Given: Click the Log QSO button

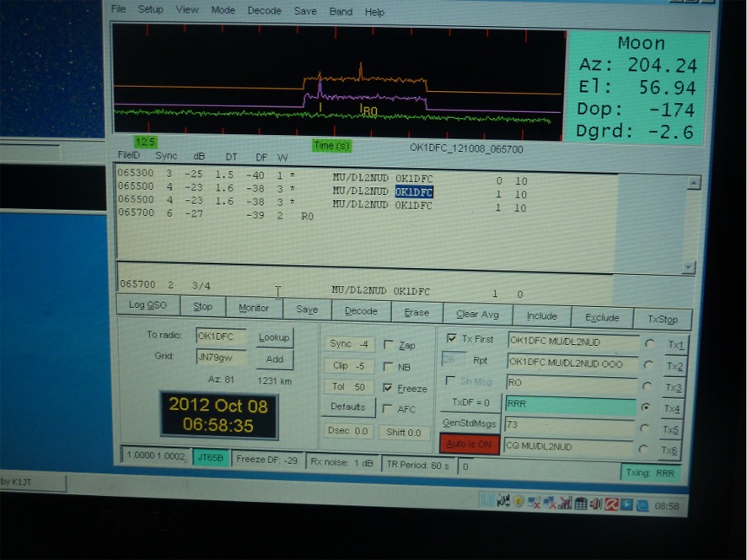Looking at the screenshot, I should [148, 305].
